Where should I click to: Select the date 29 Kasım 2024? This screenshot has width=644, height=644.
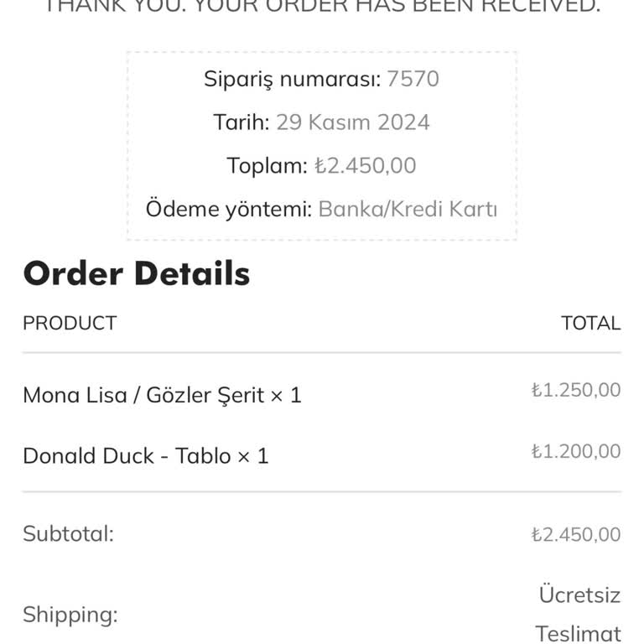point(353,122)
